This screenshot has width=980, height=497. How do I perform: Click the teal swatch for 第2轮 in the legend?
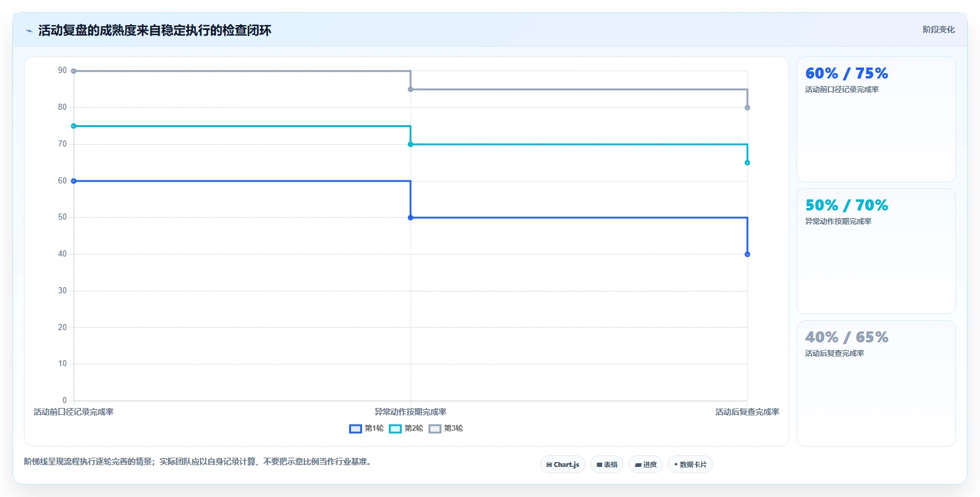[x=395, y=429]
